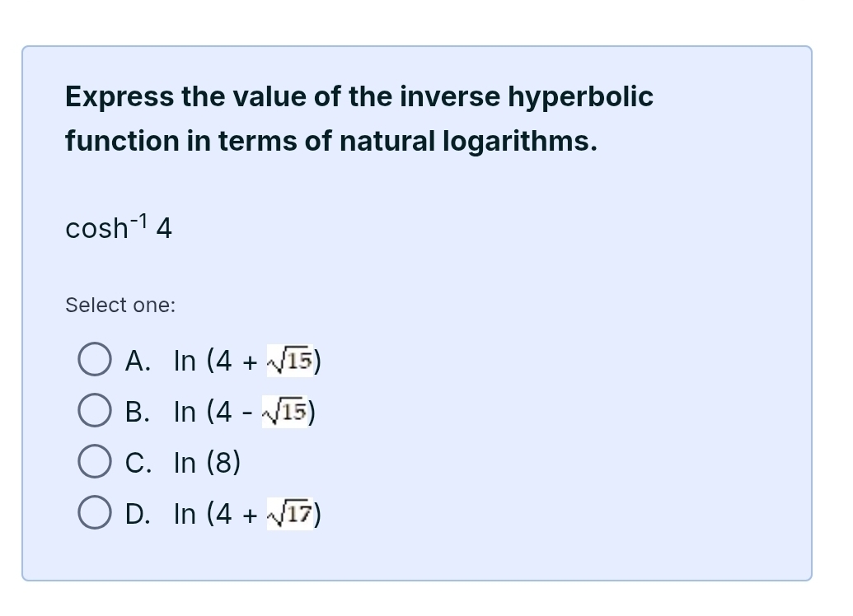
Task: Click the "Express the value of the inverse hyperbolic" line
Action: pos(359,97)
